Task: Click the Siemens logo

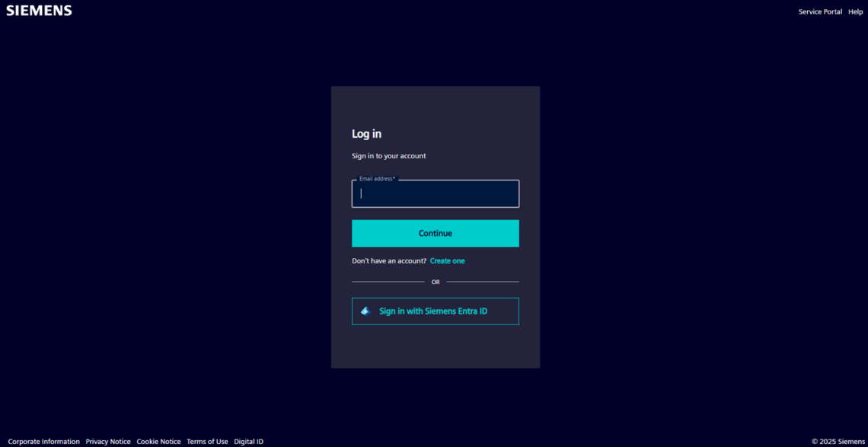Action: pyautogui.click(x=40, y=11)
